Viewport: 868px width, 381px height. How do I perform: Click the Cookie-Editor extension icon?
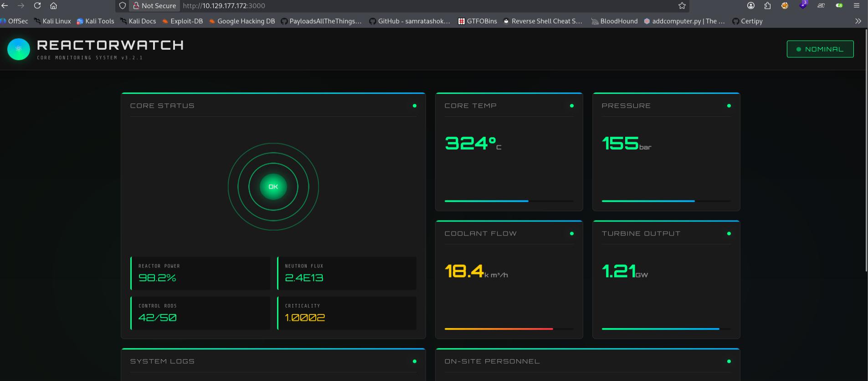[x=785, y=5]
